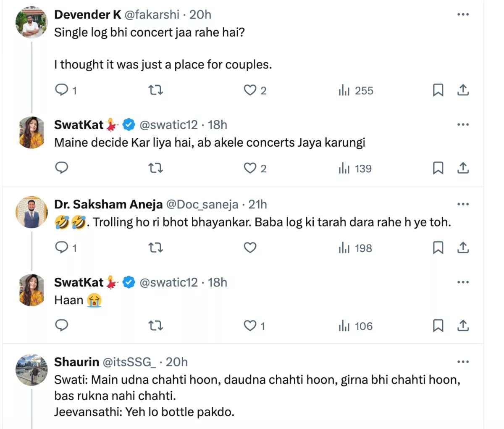This screenshot has width=504, height=429.
Task: Like Dr. Saksham Aneja's trolling tweet
Action: (x=250, y=248)
